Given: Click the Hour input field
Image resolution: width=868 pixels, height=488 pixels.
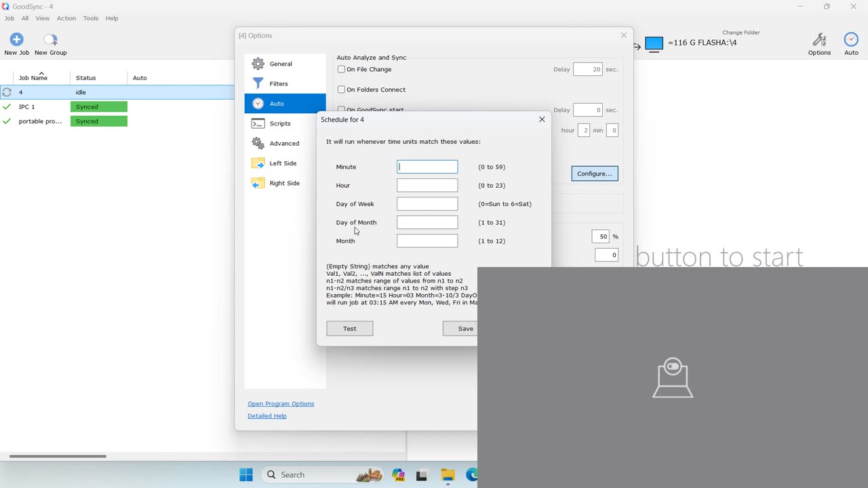Looking at the screenshot, I should point(427,185).
